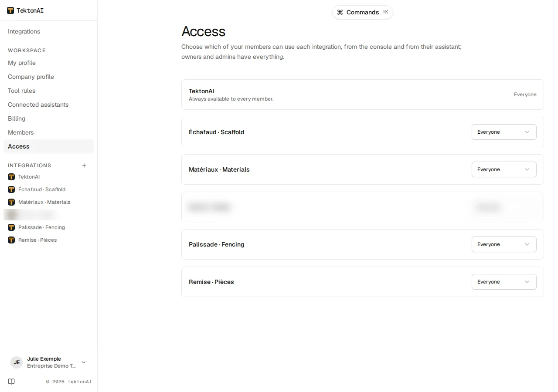The height and width of the screenshot is (392, 558).
Task: Click the Échafaud · Scaffold row title
Action: [217, 132]
